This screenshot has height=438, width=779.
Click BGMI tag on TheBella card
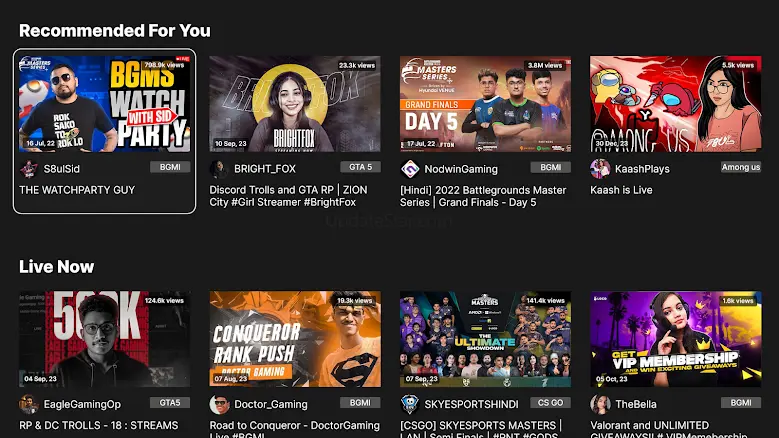(x=741, y=403)
